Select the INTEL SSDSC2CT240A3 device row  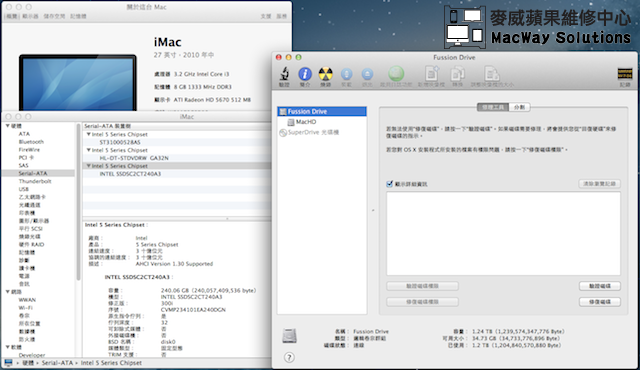coord(177,174)
